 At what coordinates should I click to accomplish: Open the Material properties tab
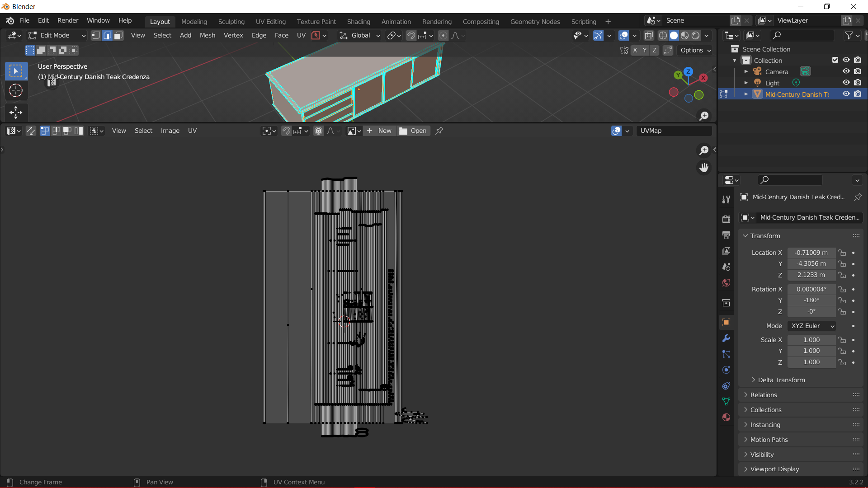(x=726, y=417)
